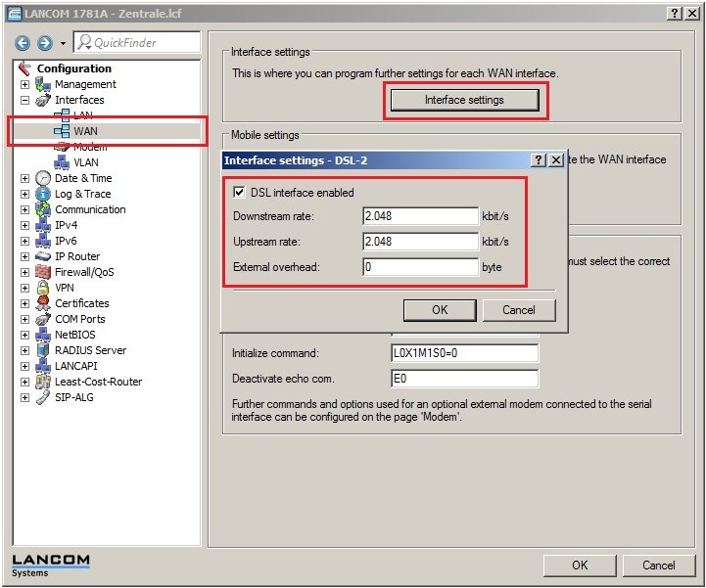Click Cancel in the DSL-2 dialog

tap(518, 310)
